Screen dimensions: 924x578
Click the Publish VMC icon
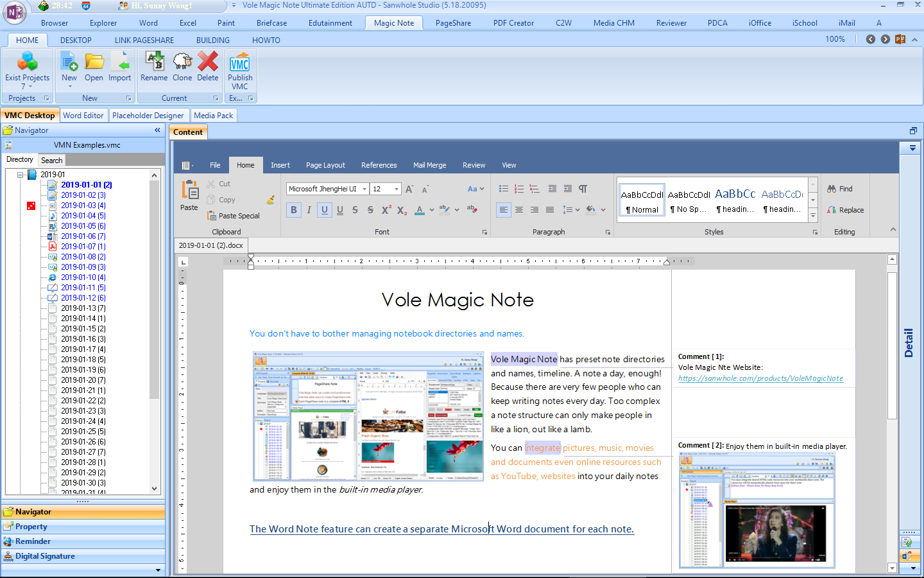pos(240,62)
